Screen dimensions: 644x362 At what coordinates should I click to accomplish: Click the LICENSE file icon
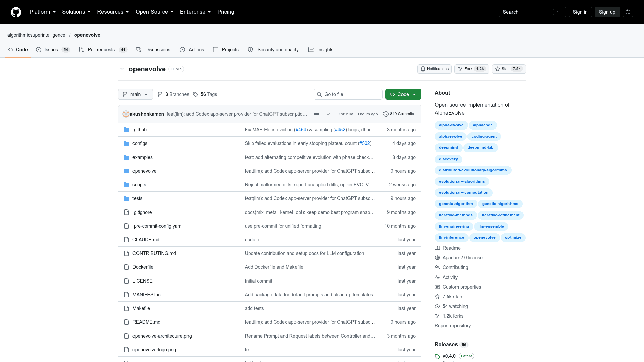tap(126, 281)
